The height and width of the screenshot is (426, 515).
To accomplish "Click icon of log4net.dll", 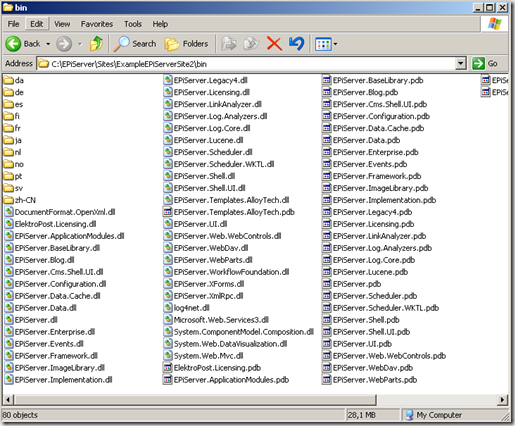I will 168,308.
